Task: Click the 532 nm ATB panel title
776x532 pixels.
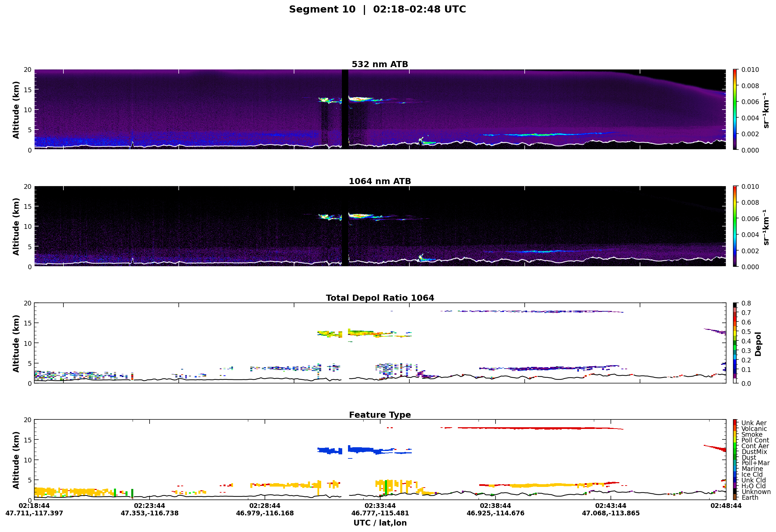Action: (380, 64)
